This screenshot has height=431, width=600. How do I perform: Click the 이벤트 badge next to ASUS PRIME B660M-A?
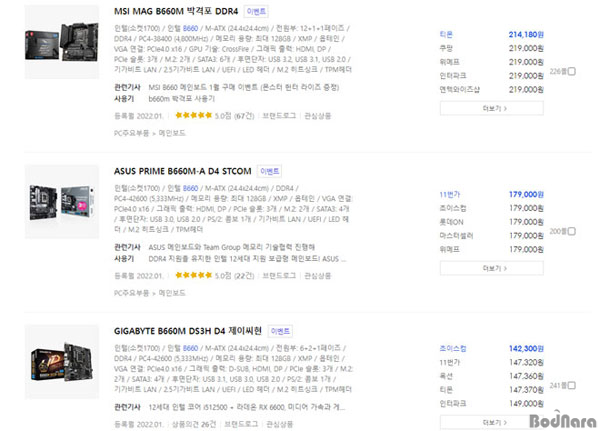269,171
